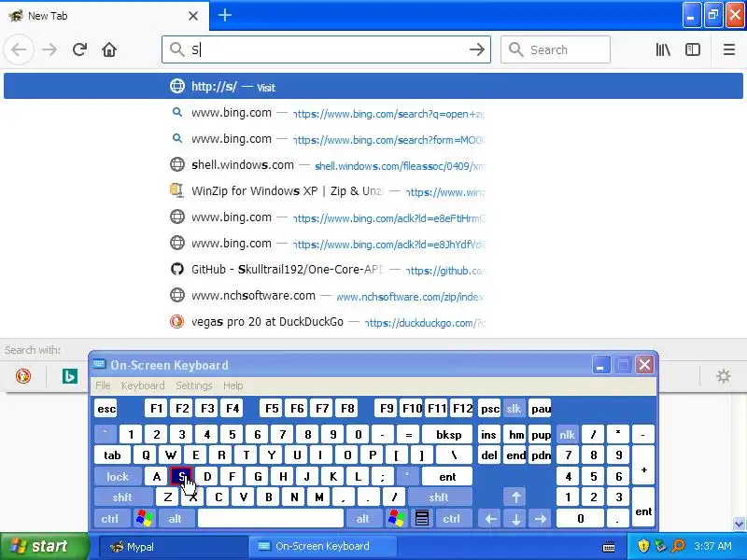The width and height of the screenshot is (747, 560).
Task: Go to the Home page
Action: click(109, 49)
